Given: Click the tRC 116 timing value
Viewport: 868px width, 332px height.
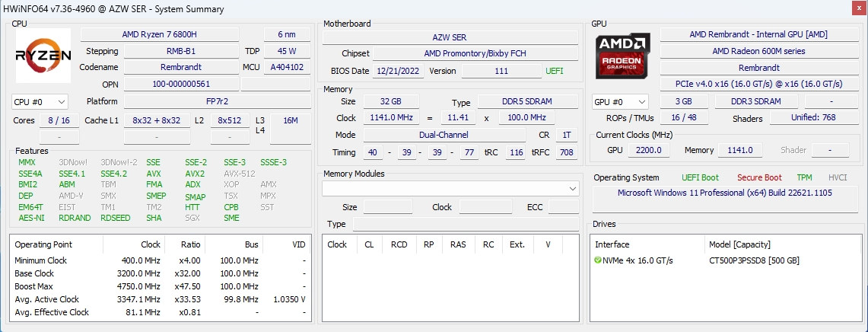Looking at the screenshot, I should 517,152.
